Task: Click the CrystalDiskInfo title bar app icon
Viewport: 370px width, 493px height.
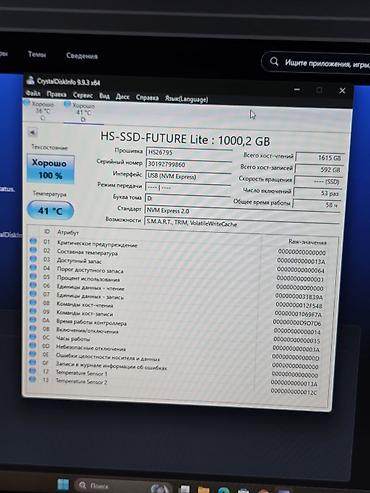Action: [31, 80]
